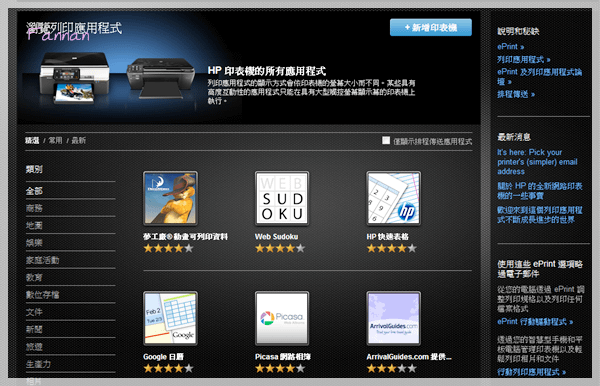Select the 地圖 category
The height and width of the screenshot is (386, 600).
click(34, 225)
